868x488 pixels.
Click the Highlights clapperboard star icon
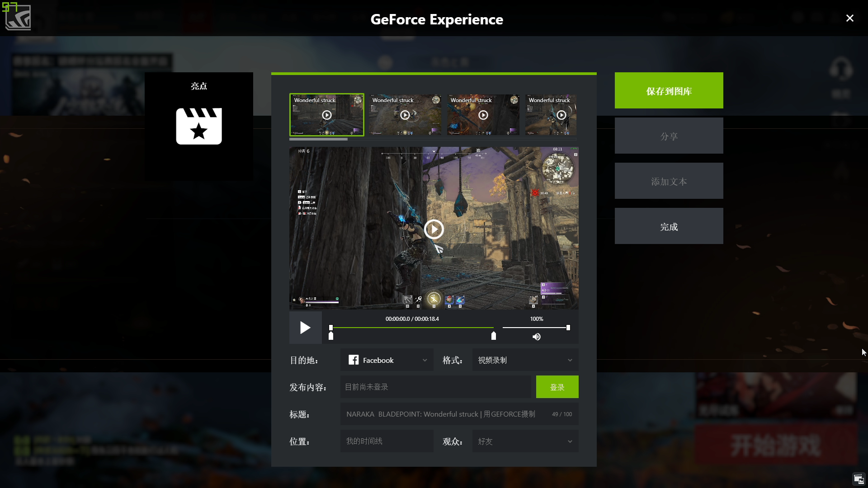click(199, 126)
